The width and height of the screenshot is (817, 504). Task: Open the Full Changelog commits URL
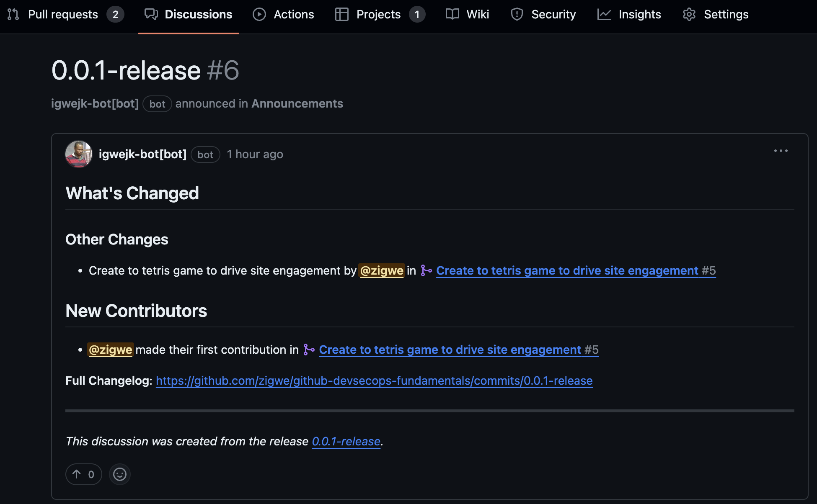(x=374, y=381)
